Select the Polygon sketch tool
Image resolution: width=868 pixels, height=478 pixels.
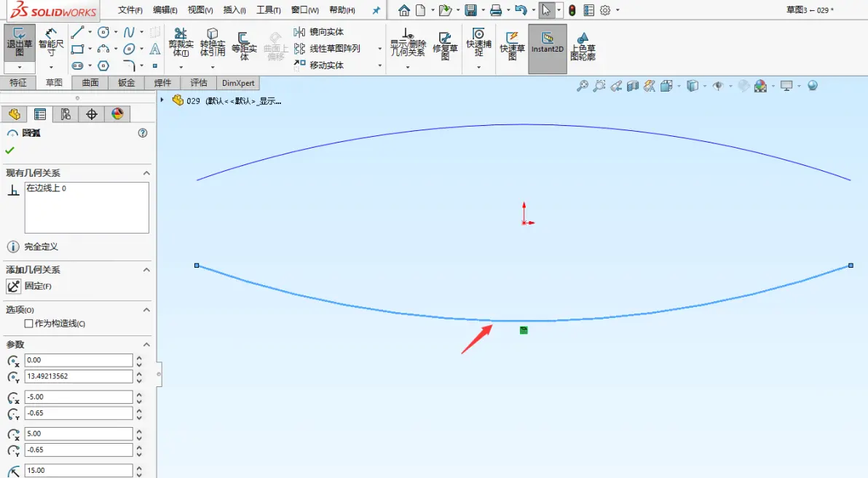tap(103, 65)
